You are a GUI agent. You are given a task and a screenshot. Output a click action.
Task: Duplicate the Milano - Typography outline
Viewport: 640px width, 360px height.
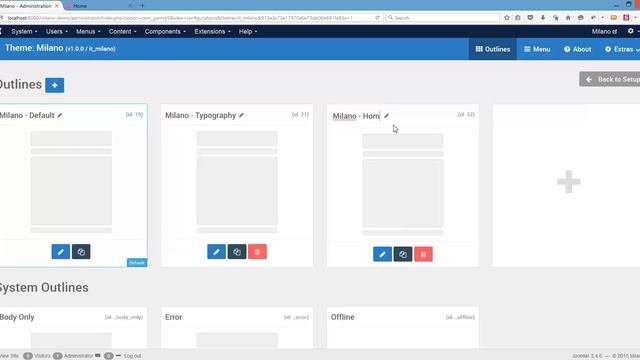tap(237, 252)
